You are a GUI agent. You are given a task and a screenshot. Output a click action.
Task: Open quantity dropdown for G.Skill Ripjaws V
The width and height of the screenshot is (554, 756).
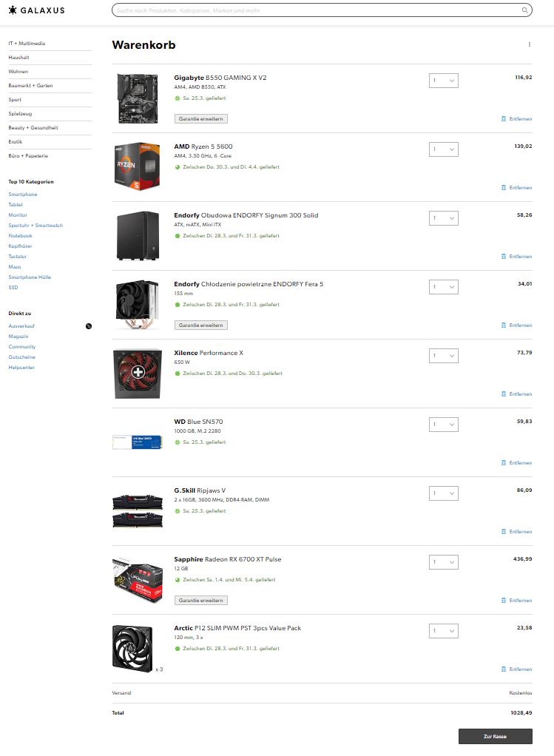[x=444, y=493]
